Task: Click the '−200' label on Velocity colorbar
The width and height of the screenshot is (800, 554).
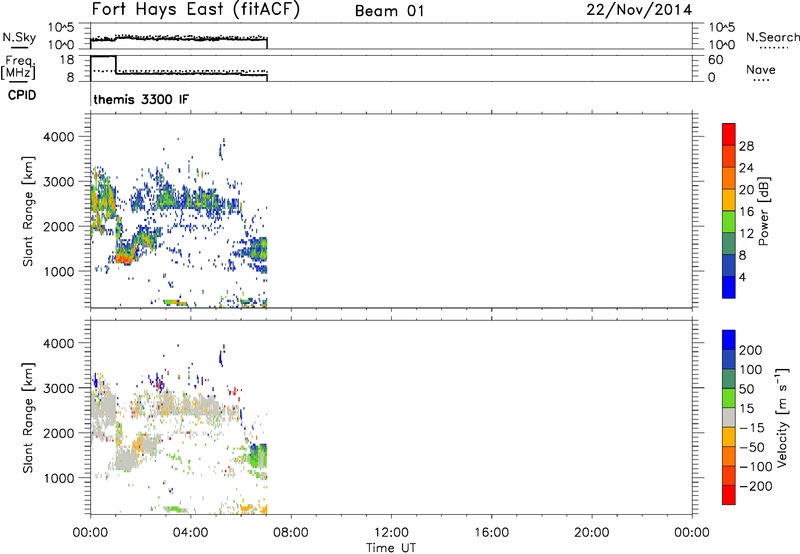Action: click(x=755, y=486)
